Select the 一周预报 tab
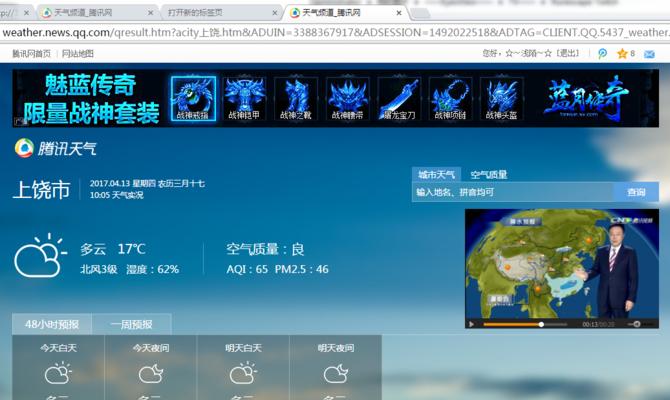670x400 pixels. [132, 324]
